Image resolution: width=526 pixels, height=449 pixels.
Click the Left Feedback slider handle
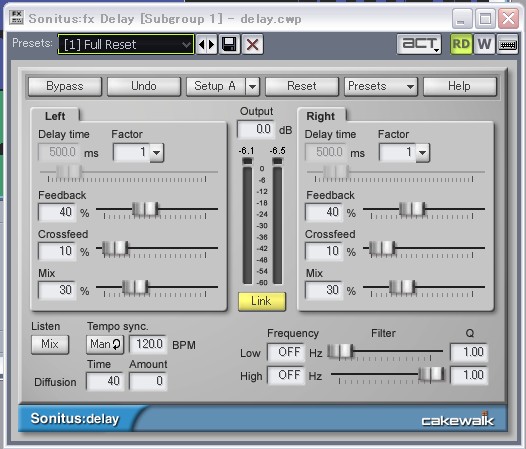(145, 209)
